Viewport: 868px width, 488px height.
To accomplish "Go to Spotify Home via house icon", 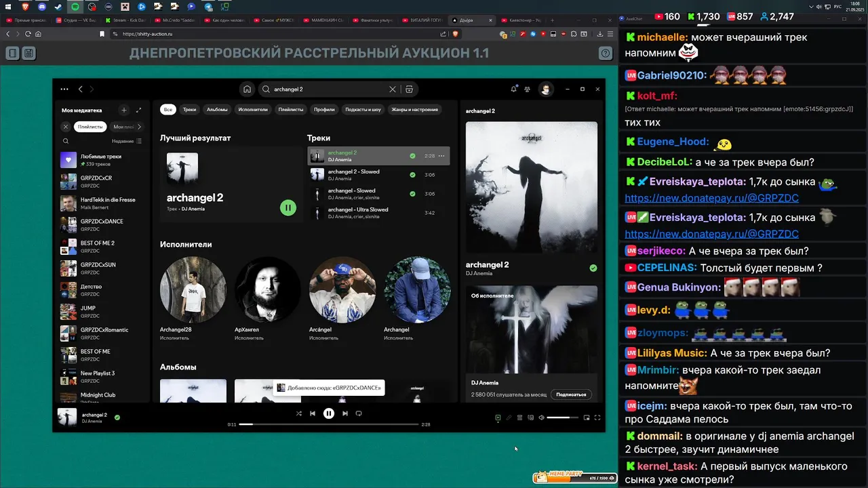I will 248,89.
